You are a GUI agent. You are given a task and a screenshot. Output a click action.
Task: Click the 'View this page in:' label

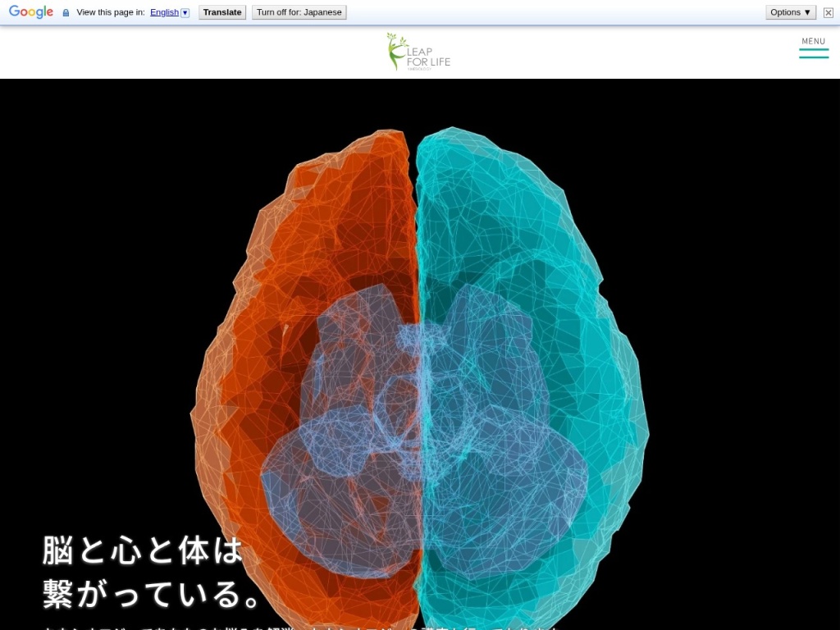click(110, 13)
